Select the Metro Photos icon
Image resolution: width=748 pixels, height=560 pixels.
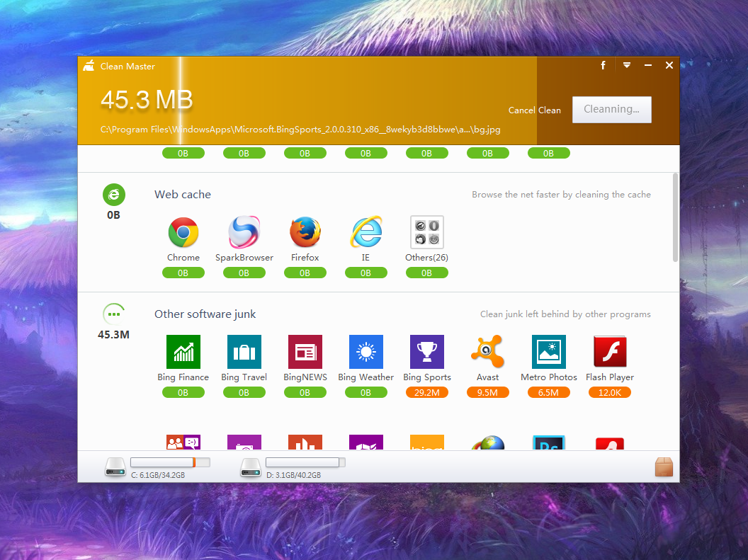click(x=548, y=352)
